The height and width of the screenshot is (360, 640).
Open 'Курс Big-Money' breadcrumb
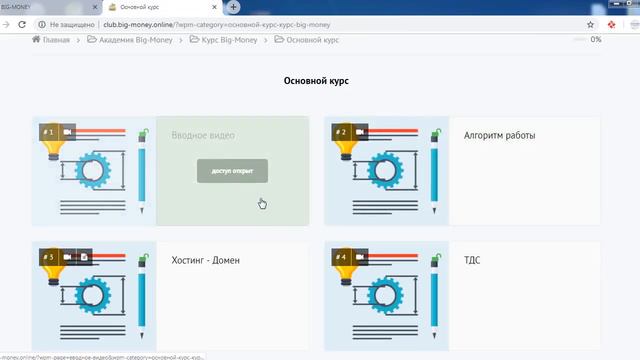click(229, 40)
